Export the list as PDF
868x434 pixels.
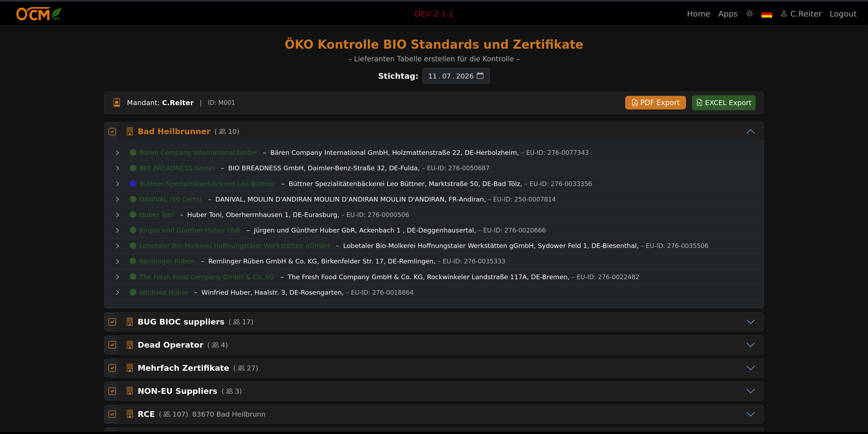point(655,102)
